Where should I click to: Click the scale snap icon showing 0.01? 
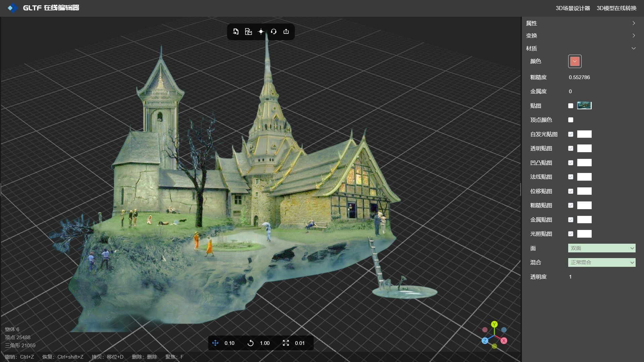click(286, 343)
